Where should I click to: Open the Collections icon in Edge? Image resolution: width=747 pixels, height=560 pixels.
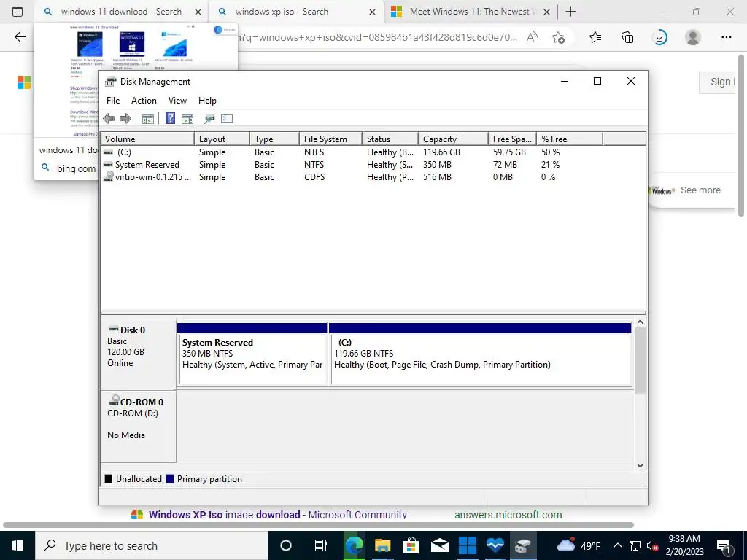coord(627,37)
